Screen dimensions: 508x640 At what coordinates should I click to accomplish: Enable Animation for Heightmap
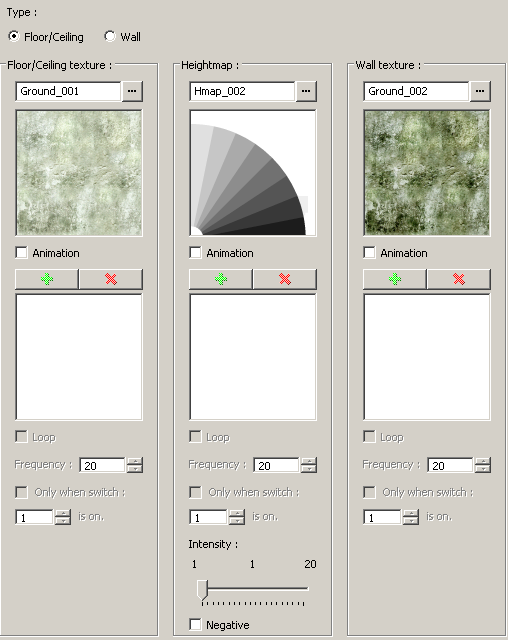point(195,253)
